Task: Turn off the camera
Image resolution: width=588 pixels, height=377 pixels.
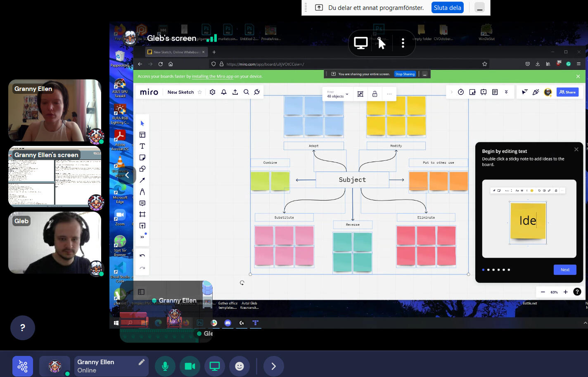Action: 190,366
